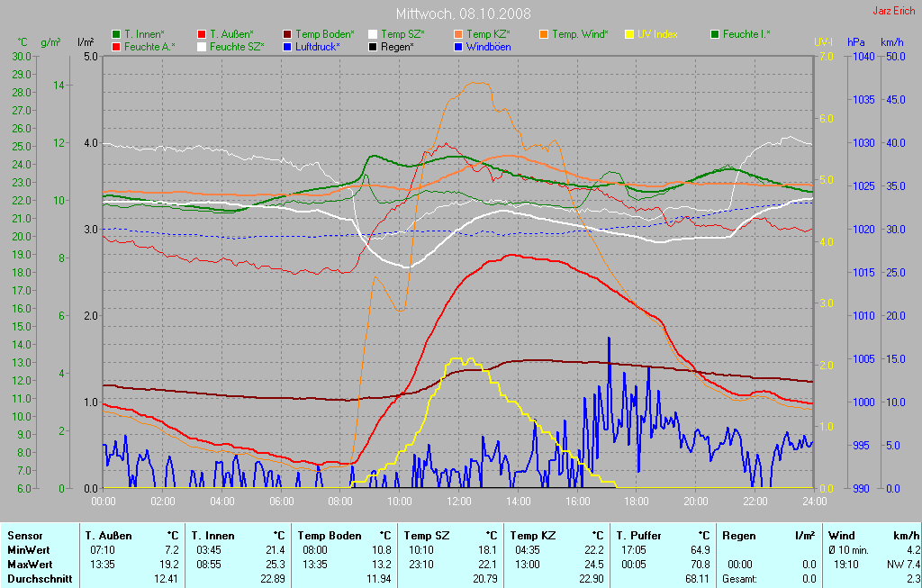This screenshot has height=588, width=922.
Task: Toggle the Feuchte A. legend entry
Action: click(149, 46)
